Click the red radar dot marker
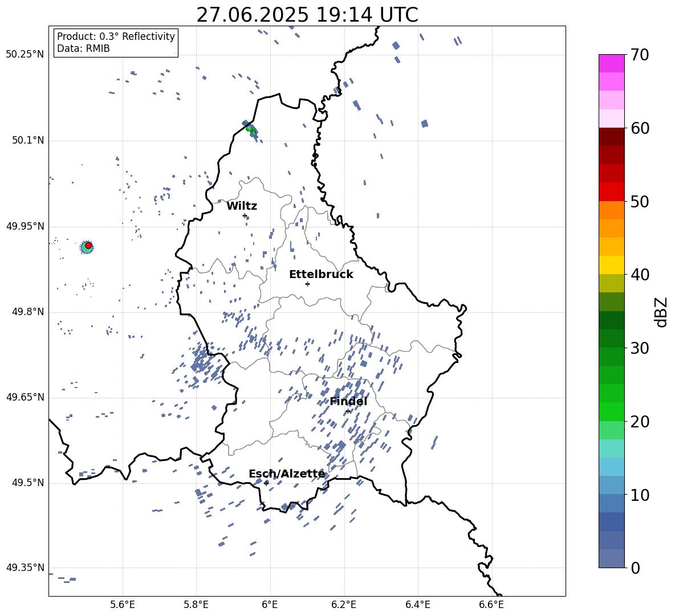This screenshot has width=675, height=616. pos(88,246)
